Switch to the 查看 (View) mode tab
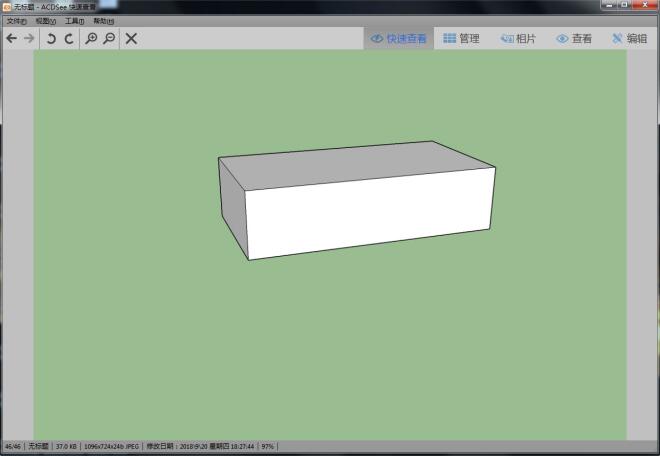 click(x=574, y=39)
